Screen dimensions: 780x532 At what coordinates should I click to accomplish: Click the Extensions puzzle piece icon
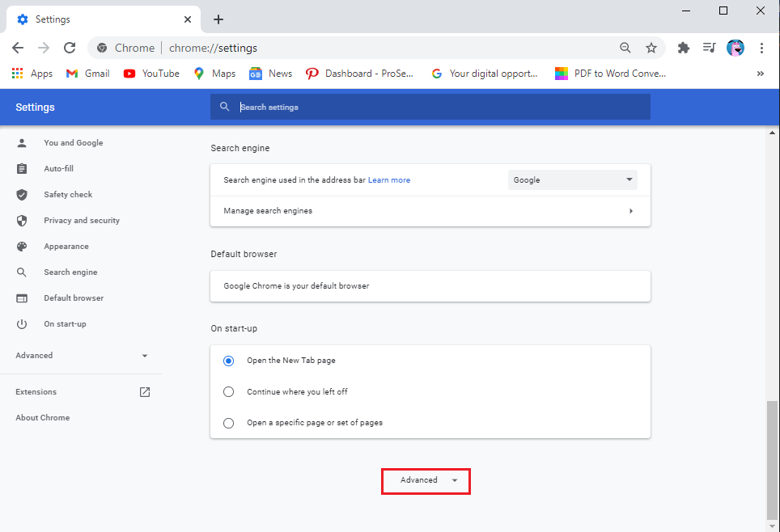pos(684,48)
